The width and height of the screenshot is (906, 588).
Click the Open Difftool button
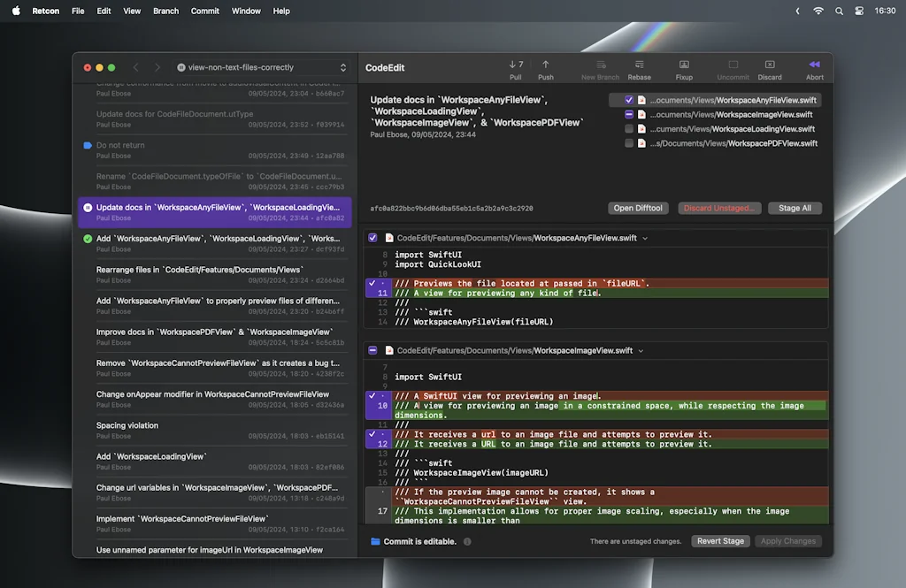click(638, 207)
